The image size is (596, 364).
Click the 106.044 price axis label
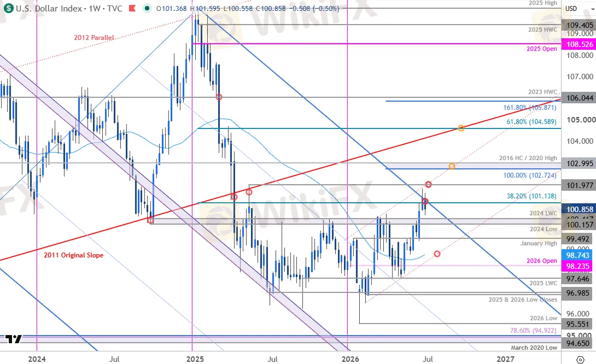579,98
